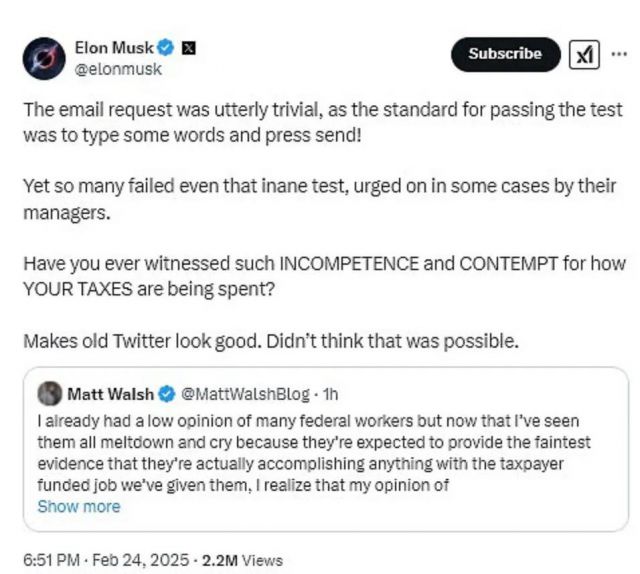
Task: Open the Grok xAI icon button
Action: coord(584,54)
